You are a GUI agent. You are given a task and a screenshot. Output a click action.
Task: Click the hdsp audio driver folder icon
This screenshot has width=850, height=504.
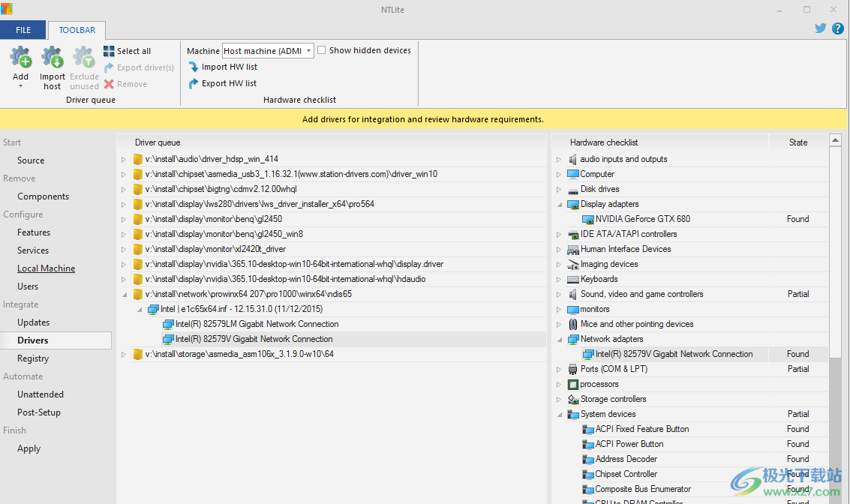(x=138, y=159)
